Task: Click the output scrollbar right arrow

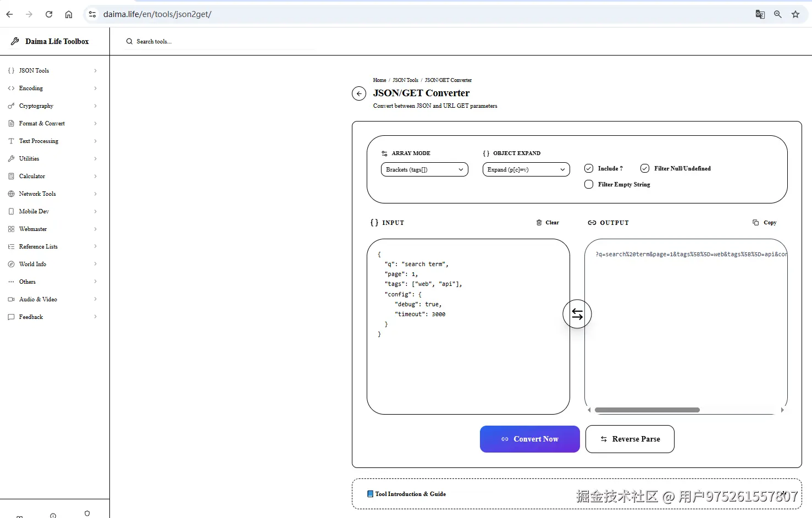Action: [782, 410]
